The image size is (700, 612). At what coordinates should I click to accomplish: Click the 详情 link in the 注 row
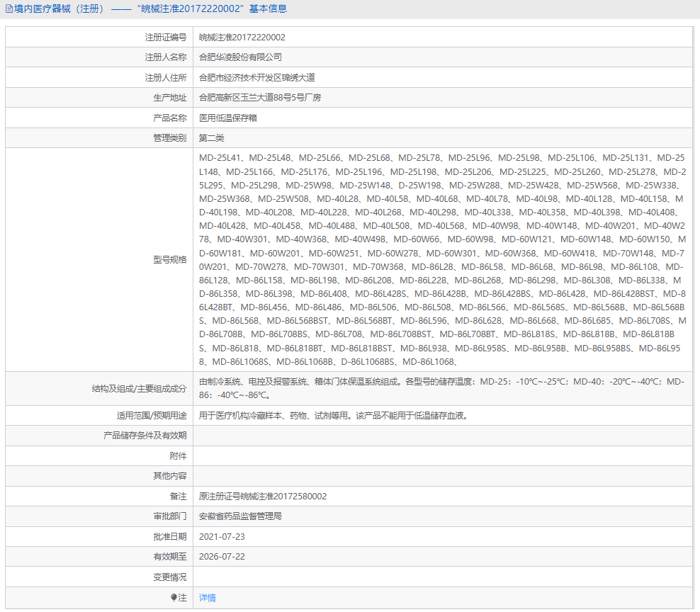pos(207,597)
